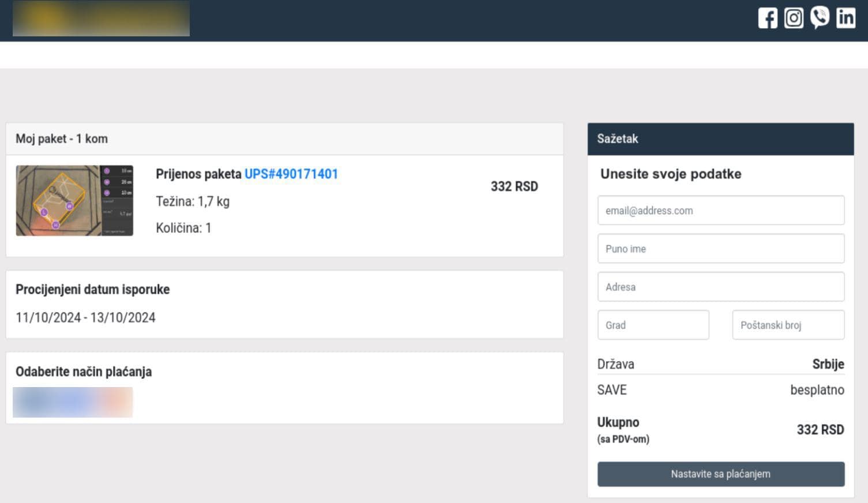Image resolution: width=868 pixels, height=503 pixels.
Task: Select the Procijenjeni datum isporuke section
Action: click(x=93, y=289)
